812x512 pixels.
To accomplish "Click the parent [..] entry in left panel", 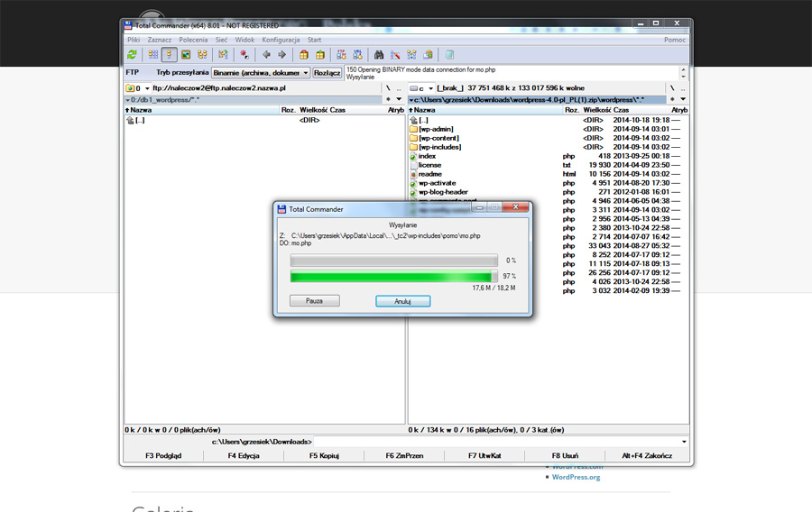I will (135, 121).
